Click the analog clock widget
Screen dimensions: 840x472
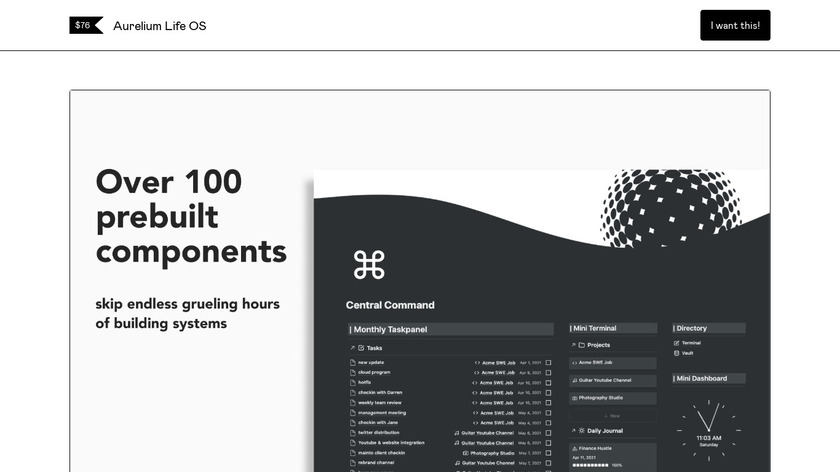click(709, 430)
